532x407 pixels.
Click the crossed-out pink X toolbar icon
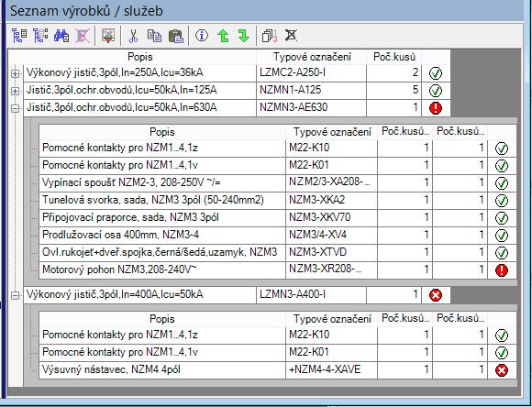[x=83, y=35]
